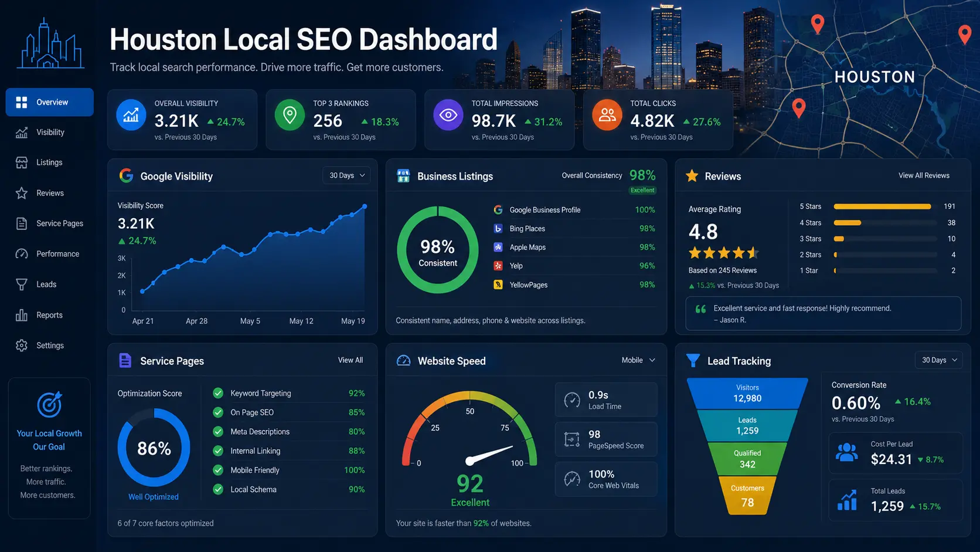Click the Cost Per Lead people icon
980x552 pixels.
click(847, 452)
